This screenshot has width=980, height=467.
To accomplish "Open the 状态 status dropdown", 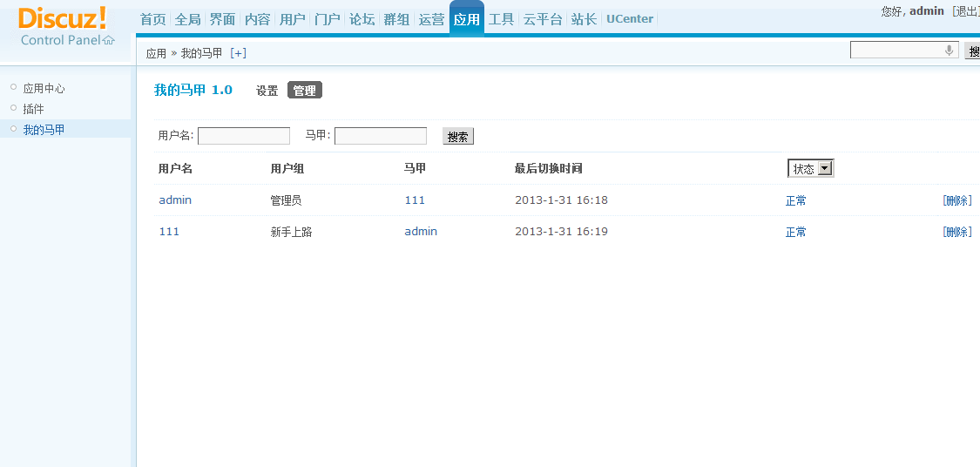I will coord(810,168).
